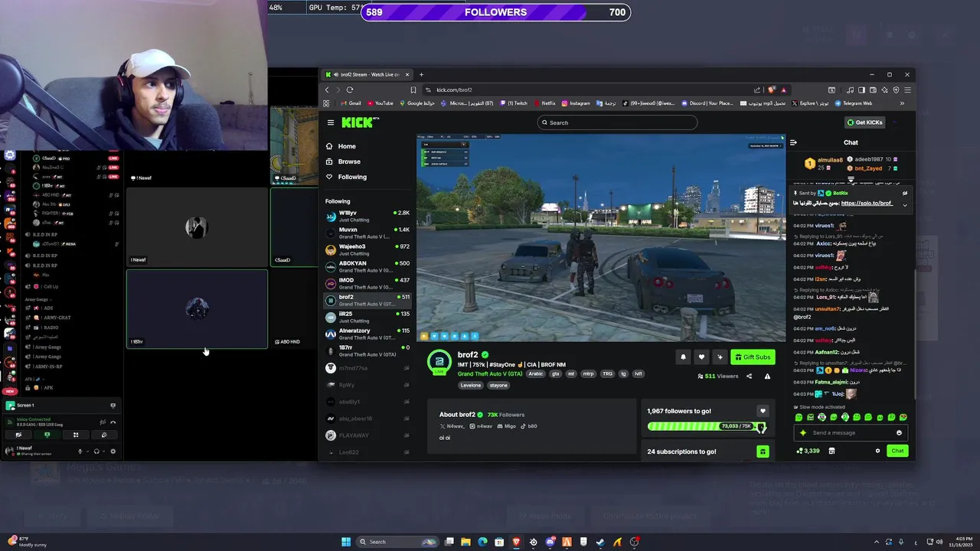Click the Get KICKs button
Screen dimensions: 980x551
pos(865,122)
